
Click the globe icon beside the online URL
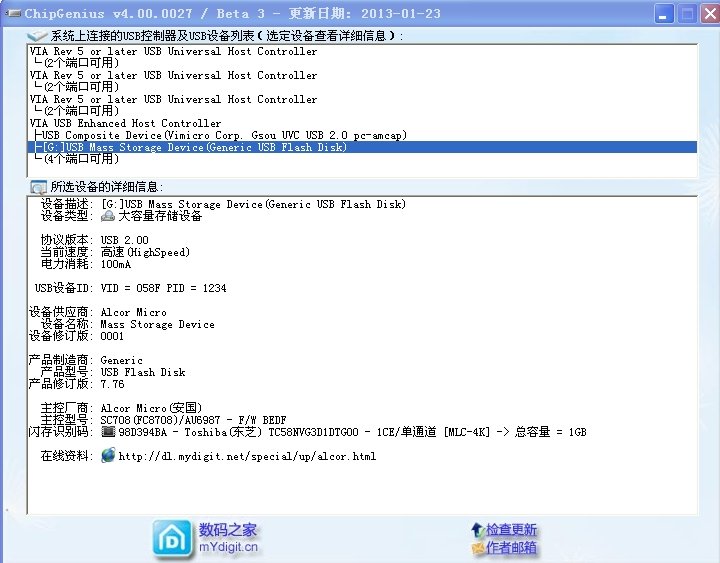click(x=108, y=456)
